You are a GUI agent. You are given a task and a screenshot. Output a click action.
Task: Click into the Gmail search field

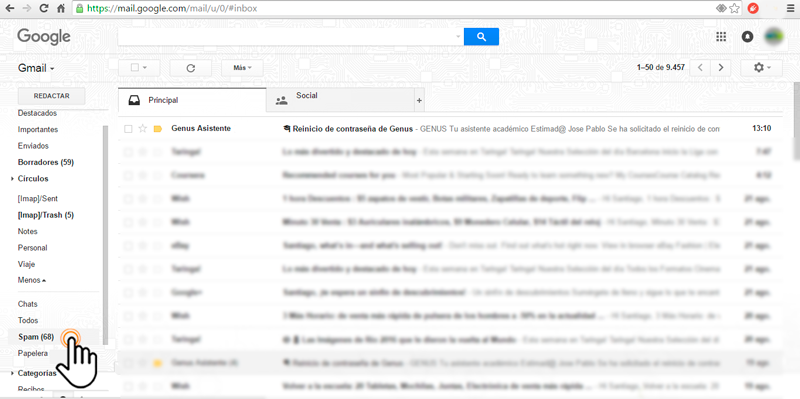(x=286, y=37)
